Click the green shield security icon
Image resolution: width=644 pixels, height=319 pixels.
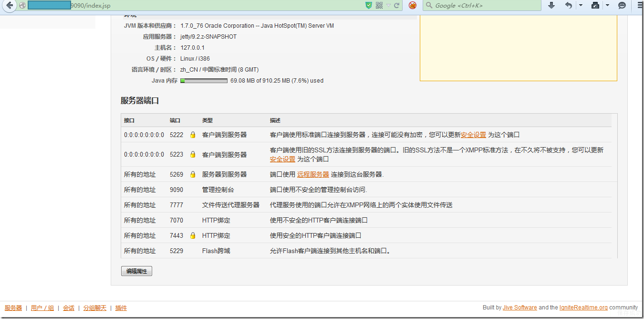pyautogui.click(x=368, y=5)
